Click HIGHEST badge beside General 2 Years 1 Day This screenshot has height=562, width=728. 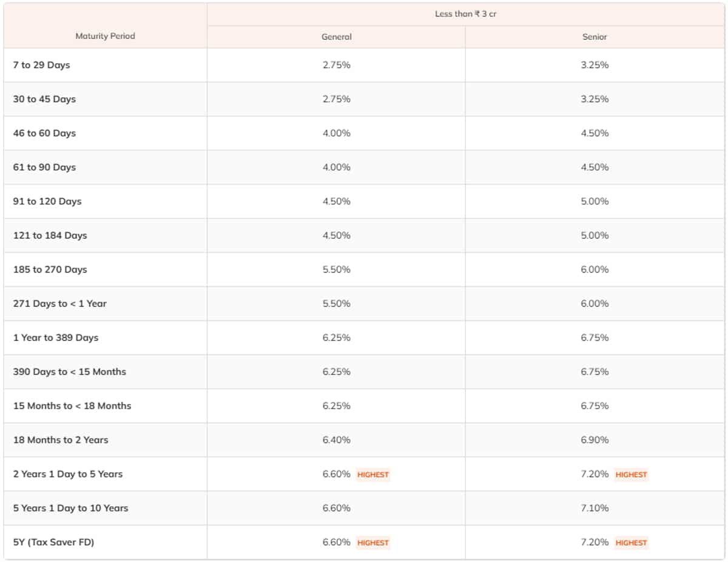pyautogui.click(x=372, y=475)
